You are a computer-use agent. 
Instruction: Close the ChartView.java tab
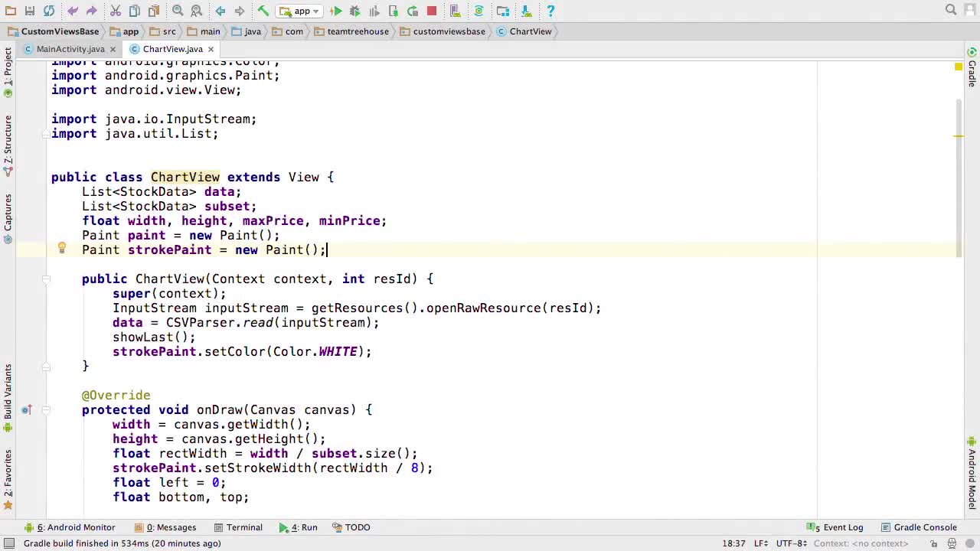point(211,49)
